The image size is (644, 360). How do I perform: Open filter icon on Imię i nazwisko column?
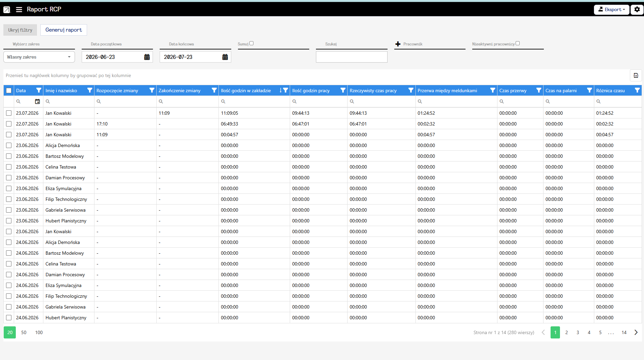90,90
